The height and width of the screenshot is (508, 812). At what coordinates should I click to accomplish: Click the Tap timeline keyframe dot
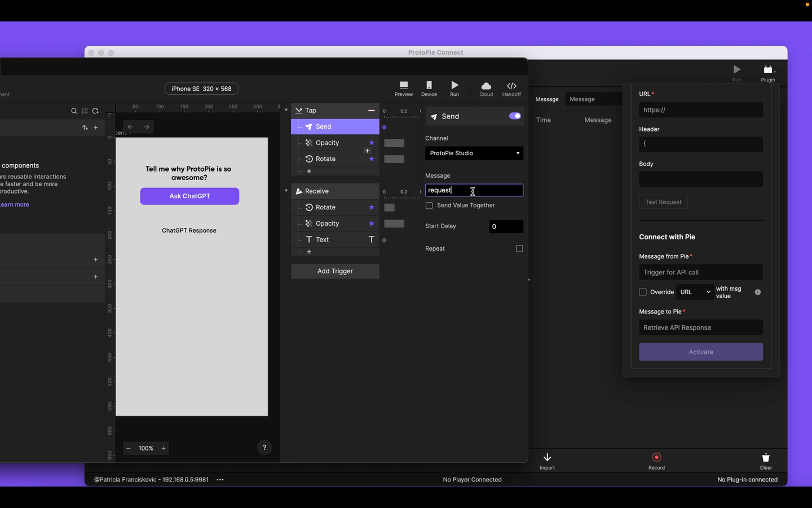(x=385, y=128)
